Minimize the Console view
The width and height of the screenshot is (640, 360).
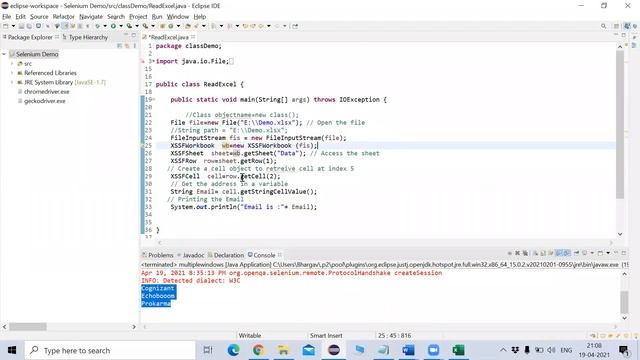click(x=616, y=253)
